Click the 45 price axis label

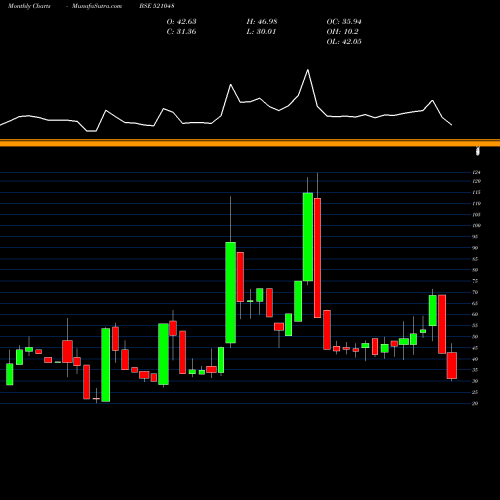pos(475,348)
